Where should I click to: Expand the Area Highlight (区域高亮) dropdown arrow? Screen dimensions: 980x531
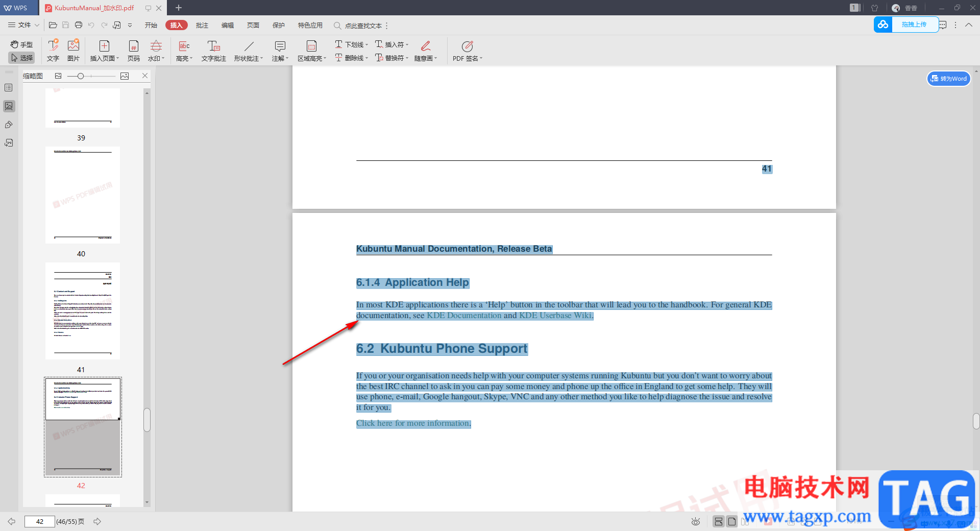pyautogui.click(x=325, y=58)
